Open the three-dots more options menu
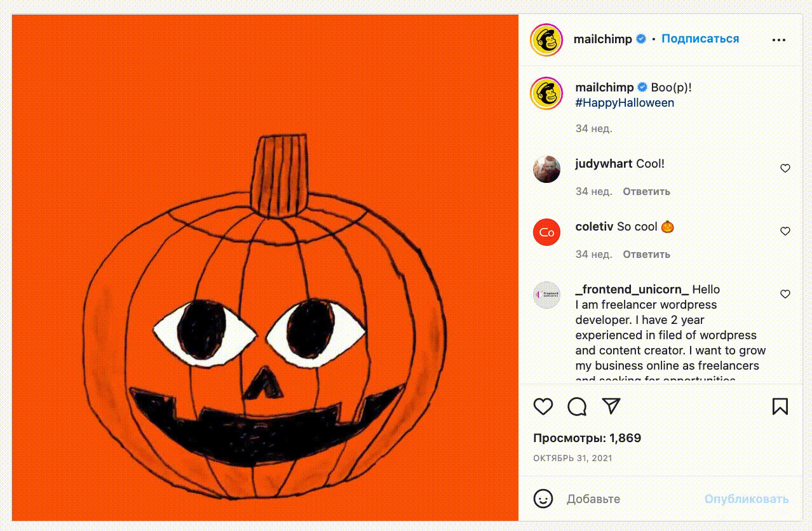Screen dimensions: 812x531 point(779,39)
